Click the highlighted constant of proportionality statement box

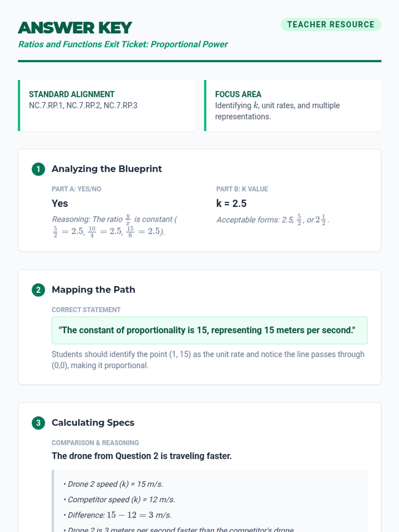click(x=209, y=330)
